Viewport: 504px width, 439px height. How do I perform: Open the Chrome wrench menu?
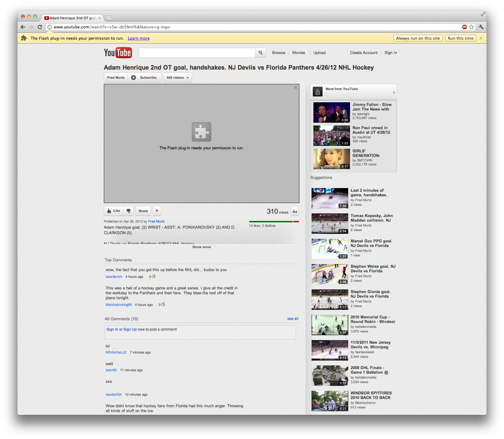coord(481,27)
